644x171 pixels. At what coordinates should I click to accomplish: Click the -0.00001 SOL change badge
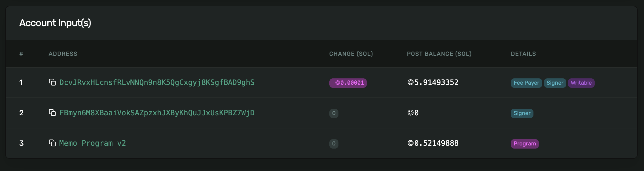coord(348,83)
